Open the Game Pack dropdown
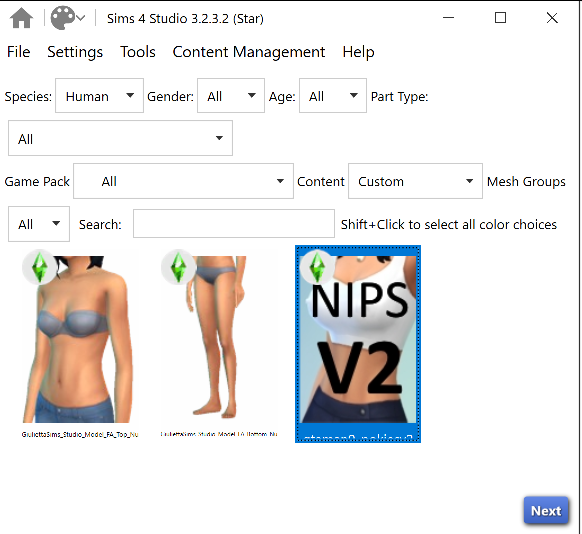This screenshot has height=534, width=582. click(x=183, y=181)
